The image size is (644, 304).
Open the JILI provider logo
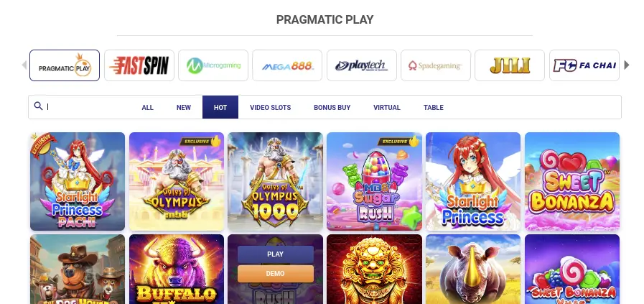coord(510,65)
